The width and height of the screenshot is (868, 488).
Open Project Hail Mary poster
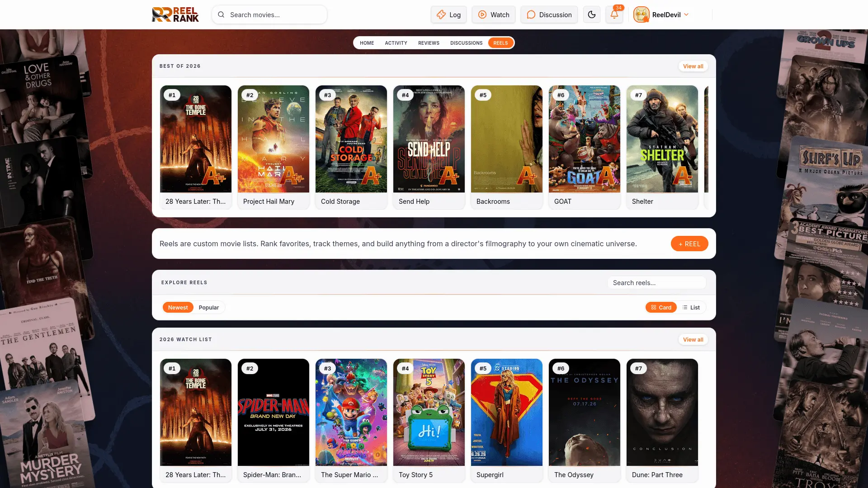point(274,139)
